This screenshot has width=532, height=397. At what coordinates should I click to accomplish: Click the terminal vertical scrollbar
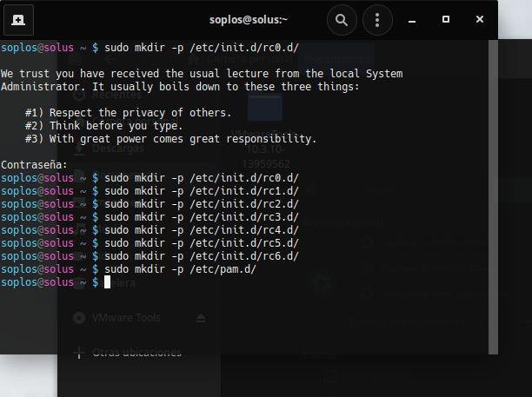point(493,197)
